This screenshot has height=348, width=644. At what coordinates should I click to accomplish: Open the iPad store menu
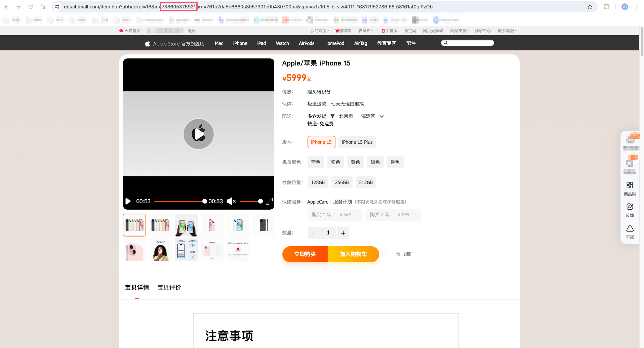(261, 43)
